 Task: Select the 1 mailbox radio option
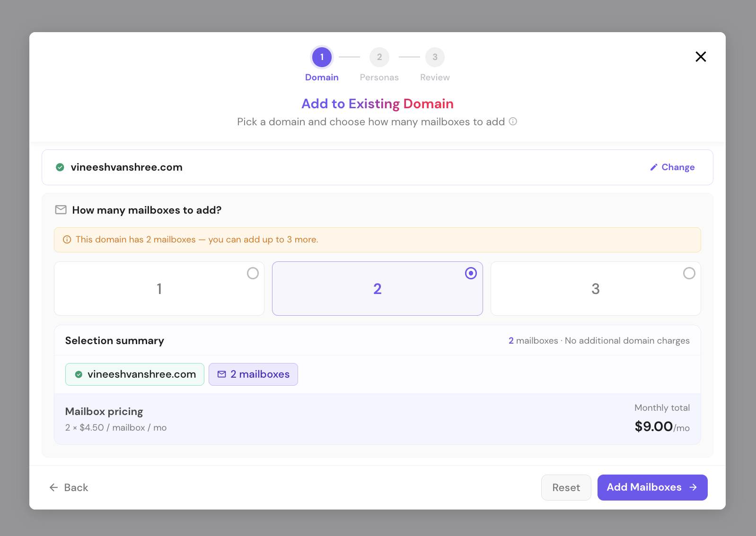pyautogui.click(x=159, y=288)
